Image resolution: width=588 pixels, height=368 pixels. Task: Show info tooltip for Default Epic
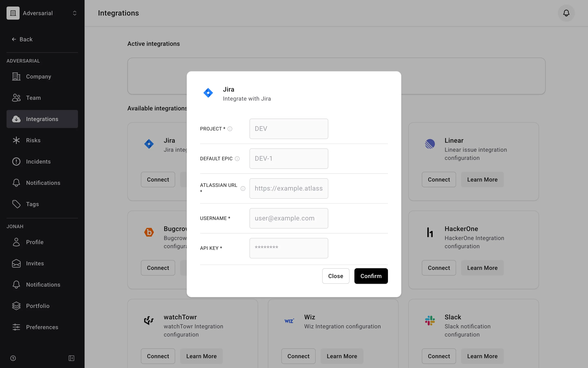point(237,159)
